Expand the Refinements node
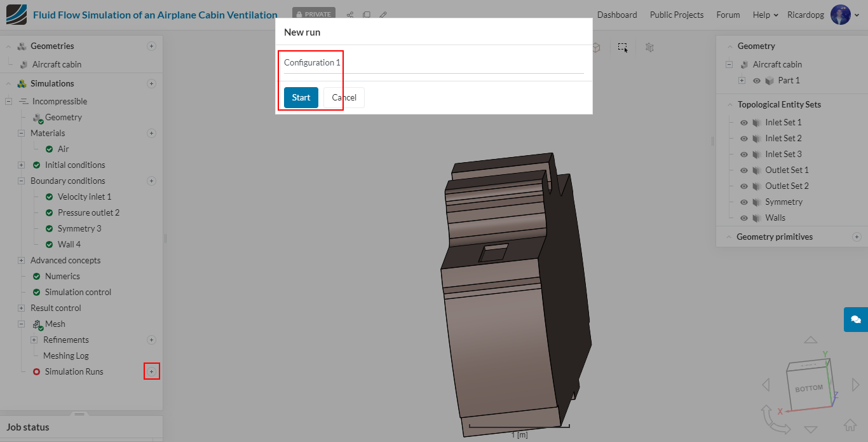Viewport: 868px width, 442px height. 34,340
